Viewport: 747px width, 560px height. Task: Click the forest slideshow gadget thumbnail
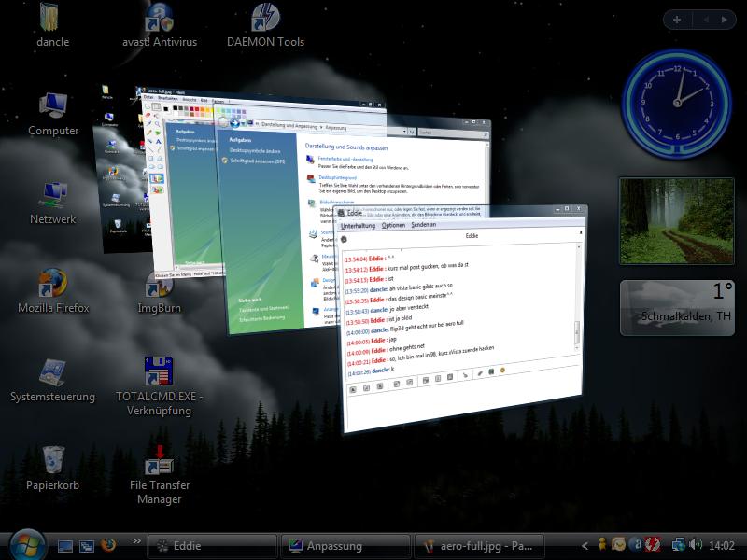click(x=675, y=221)
